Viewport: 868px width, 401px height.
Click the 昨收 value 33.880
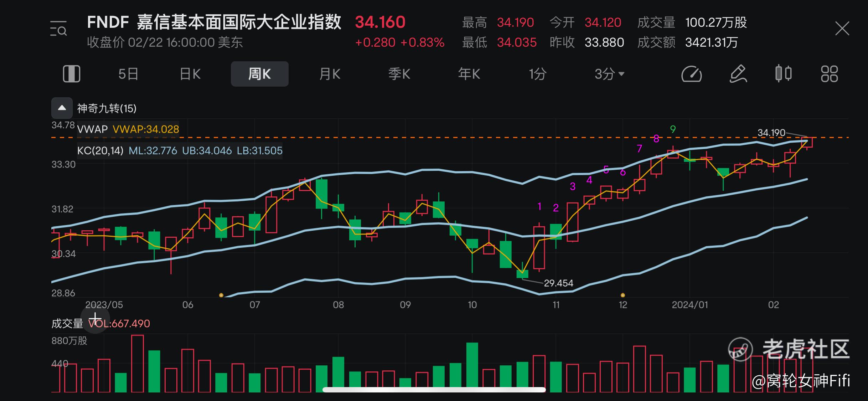click(x=604, y=42)
